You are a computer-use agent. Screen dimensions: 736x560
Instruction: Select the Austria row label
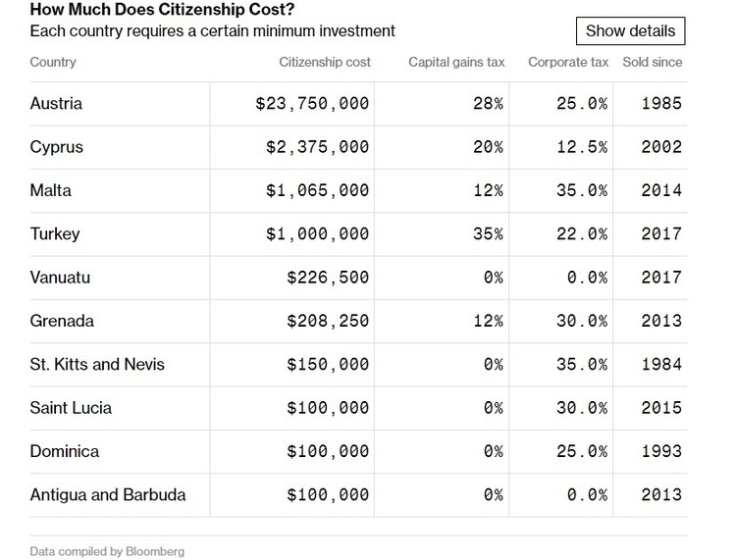coord(56,103)
